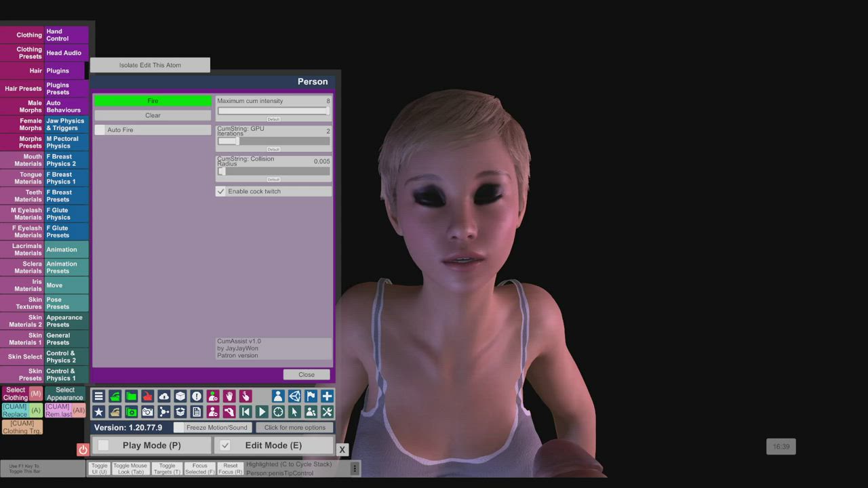Open the three-dot menu in bottom bar
The image size is (868, 488).
point(354,468)
